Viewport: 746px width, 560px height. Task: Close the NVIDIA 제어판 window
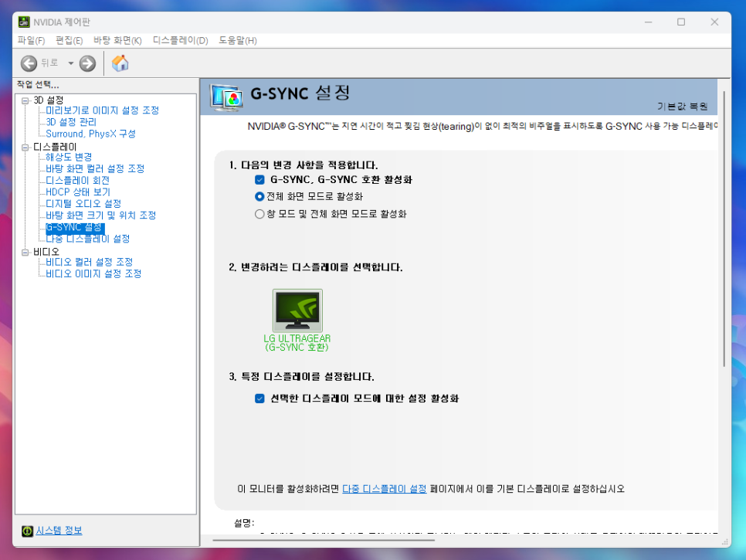[714, 22]
